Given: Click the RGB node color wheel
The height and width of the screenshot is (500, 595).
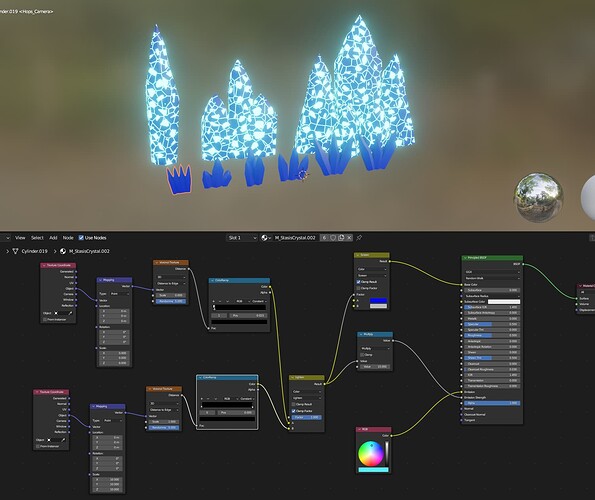Looking at the screenshot, I should 371,454.
